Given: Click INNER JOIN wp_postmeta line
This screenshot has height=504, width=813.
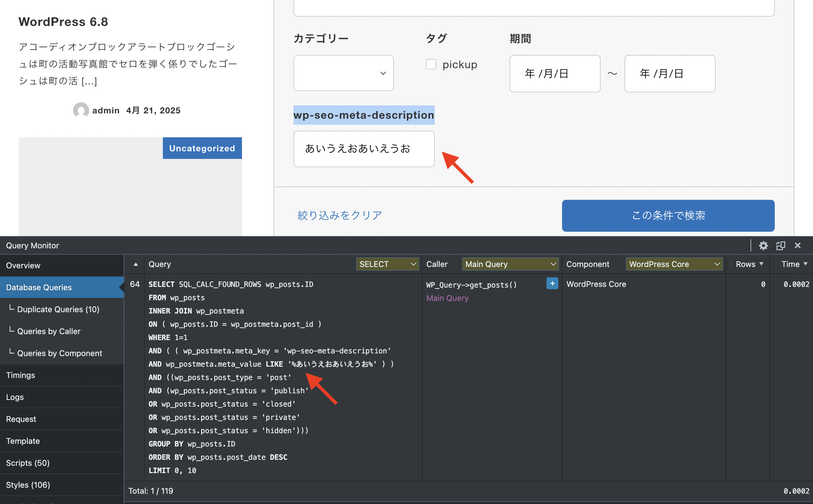Looking at the screenshot, I should click(196, 311).
